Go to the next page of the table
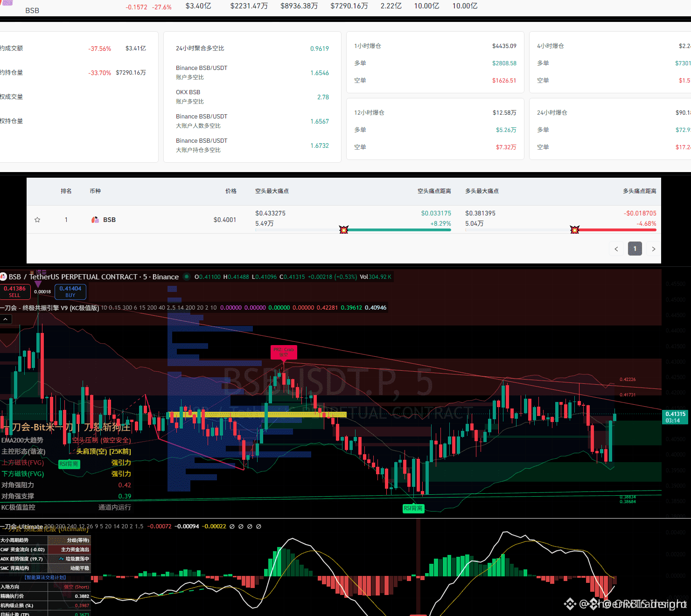691x616 pixels. pos(654,249)
